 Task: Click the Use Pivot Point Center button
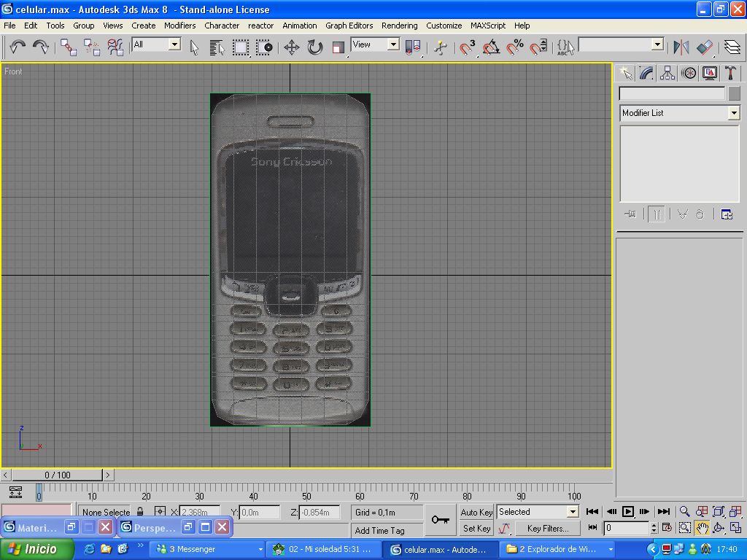click(413, 47)
